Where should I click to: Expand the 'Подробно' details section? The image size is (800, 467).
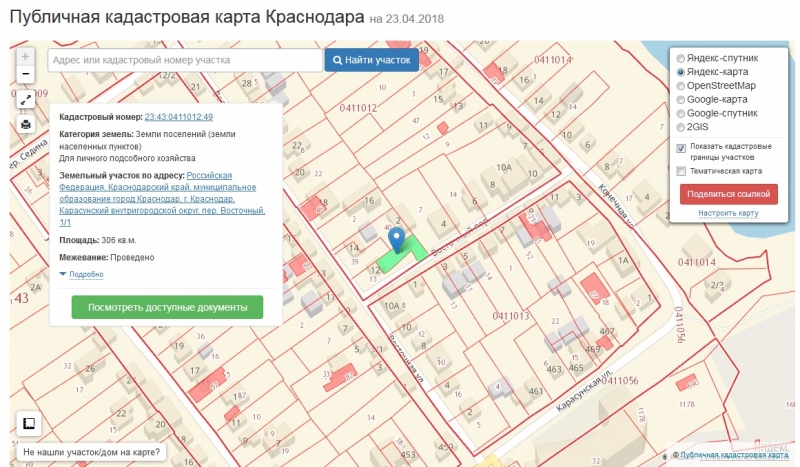coord(82,275)
